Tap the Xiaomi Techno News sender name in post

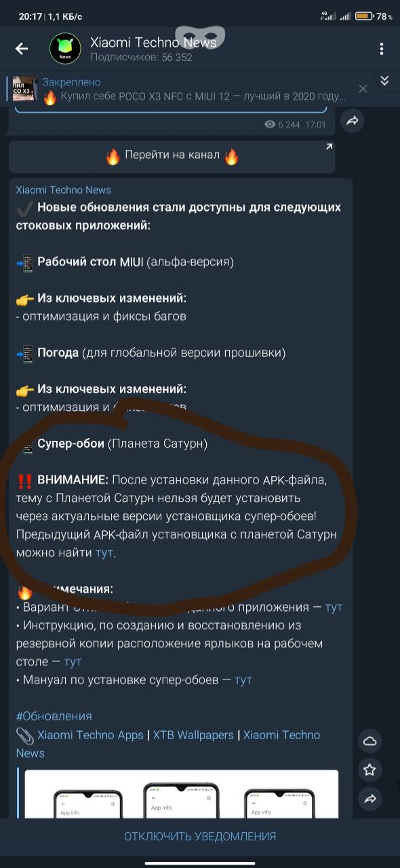[64, 190]
